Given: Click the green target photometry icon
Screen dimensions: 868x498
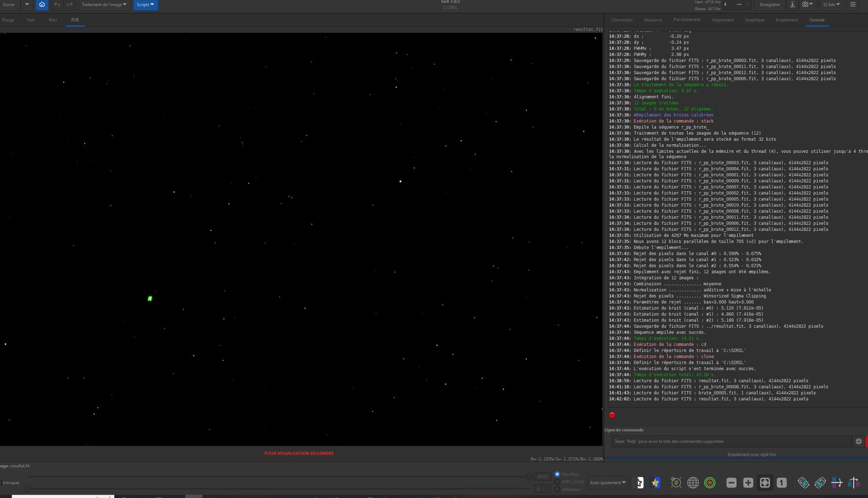Looking at the screenshot, I should [710, 482].
